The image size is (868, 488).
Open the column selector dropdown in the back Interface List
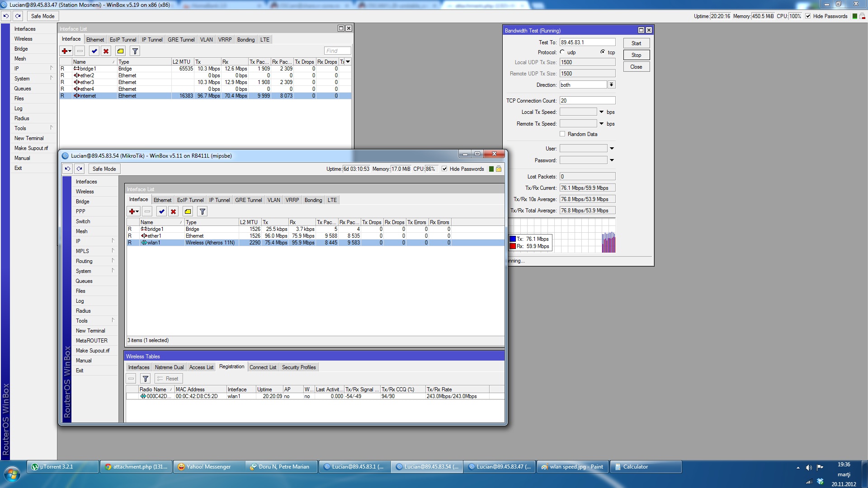tap(348, 62)
